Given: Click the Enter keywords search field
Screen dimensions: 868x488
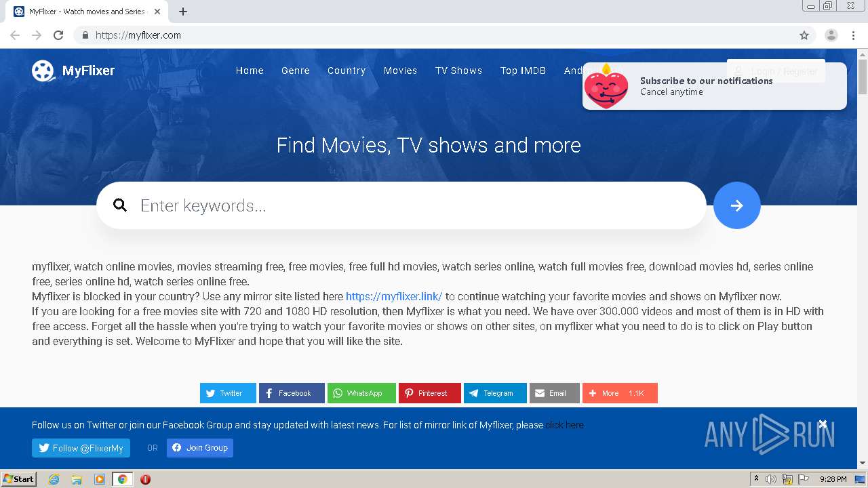Looking at the screenshot, I should point(401,205).
